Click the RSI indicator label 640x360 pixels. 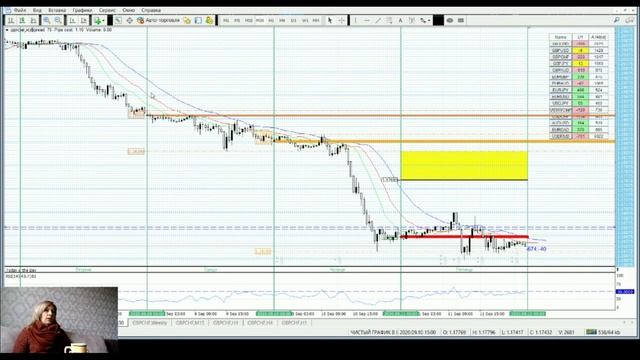(x=21, y=276)
